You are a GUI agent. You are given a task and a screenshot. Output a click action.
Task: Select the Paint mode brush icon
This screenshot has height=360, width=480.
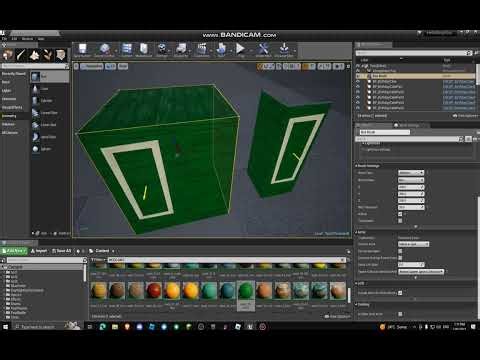[x=21, y=55]
